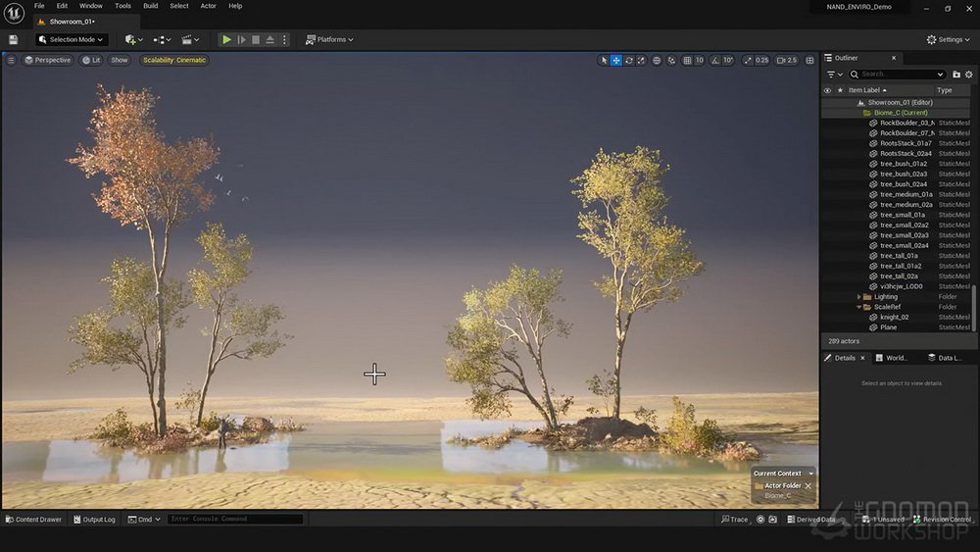
Task: Click the star pinned column header
Action: point(840,90)
